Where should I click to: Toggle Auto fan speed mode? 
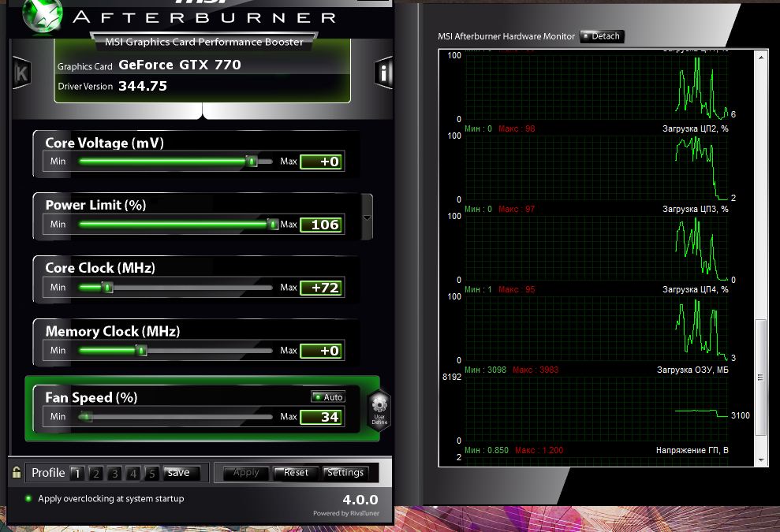pos(328,396)
